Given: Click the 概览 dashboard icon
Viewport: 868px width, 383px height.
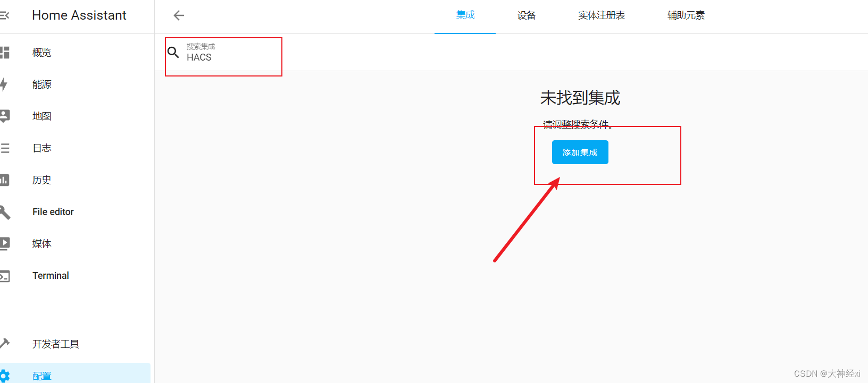Looking at the screenshot, I should pyautogui.click(x=4, y=53).
